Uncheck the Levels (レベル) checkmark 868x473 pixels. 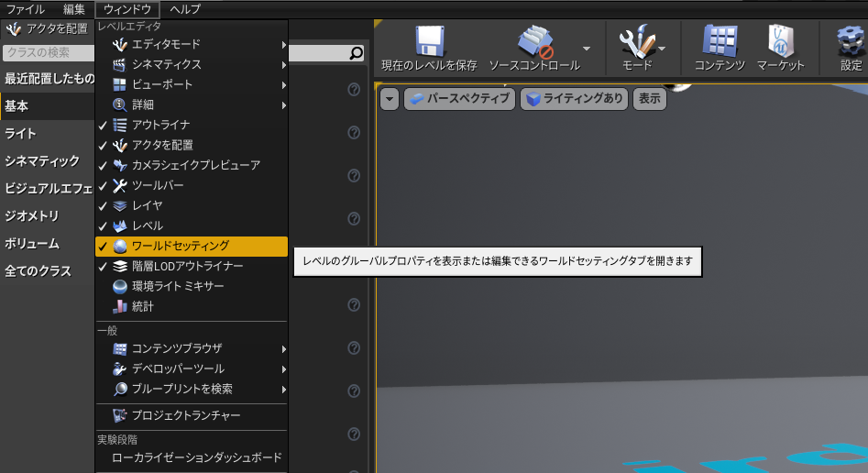click(103, 226)
